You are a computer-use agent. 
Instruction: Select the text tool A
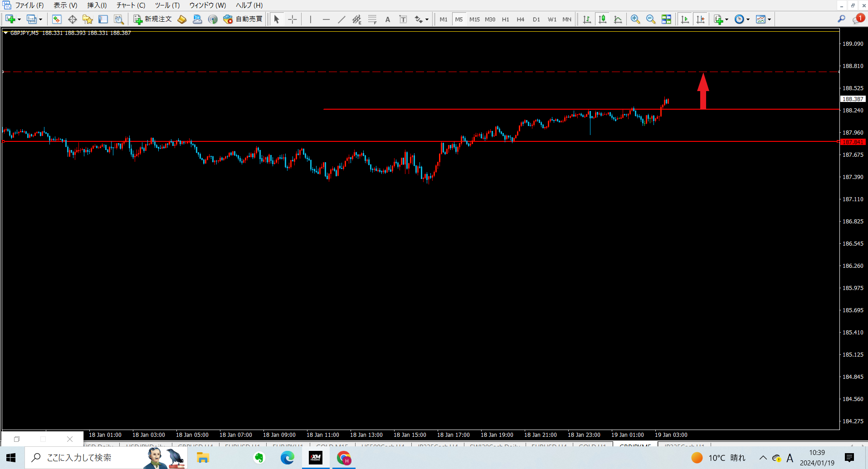pyautogui.click(x=388, y=19)
